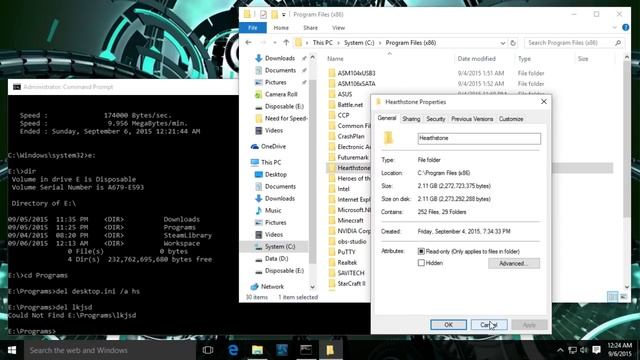Open Music folder under This PC
Viewport: 640px width, 360px height.
click(273, 211)
